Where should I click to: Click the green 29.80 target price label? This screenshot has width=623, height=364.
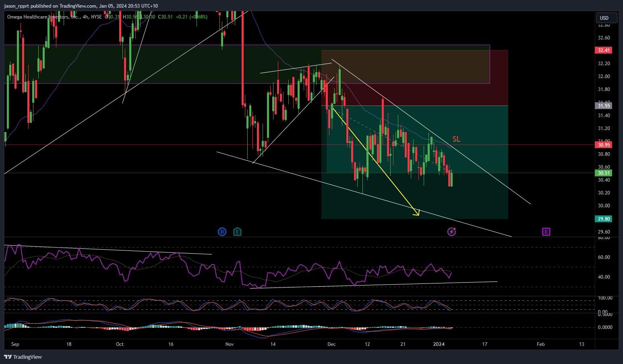(x=604, y=219)
